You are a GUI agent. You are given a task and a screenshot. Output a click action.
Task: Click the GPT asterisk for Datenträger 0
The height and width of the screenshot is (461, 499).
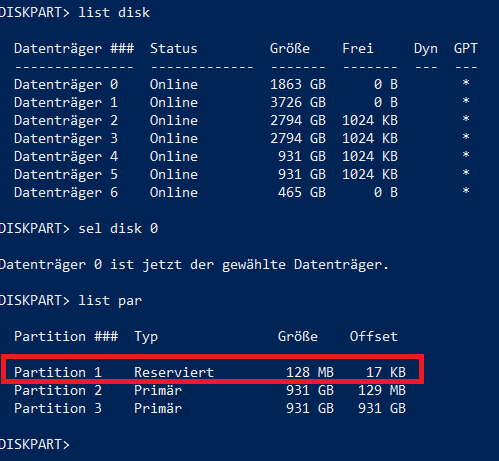point(466,83)
